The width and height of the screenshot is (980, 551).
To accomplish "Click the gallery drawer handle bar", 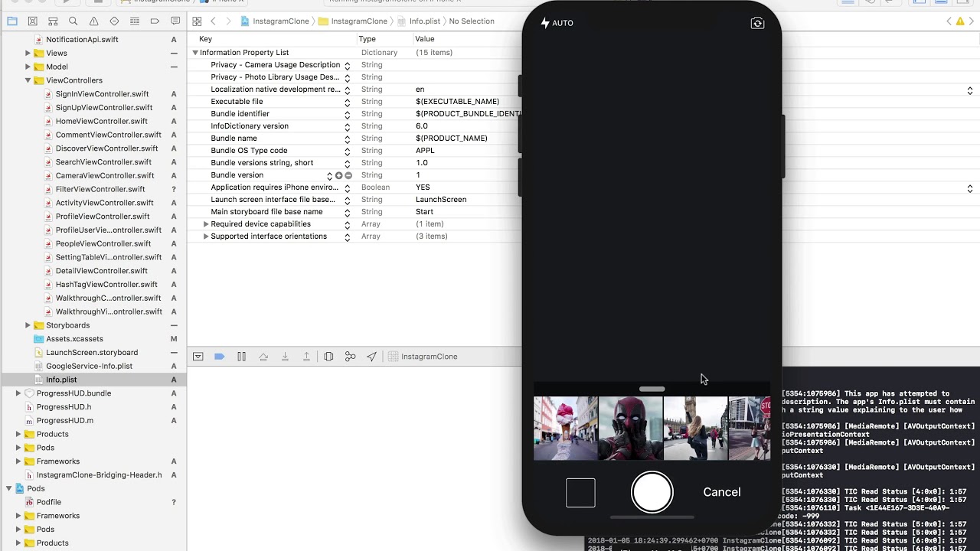I will (x=652, y=389).
